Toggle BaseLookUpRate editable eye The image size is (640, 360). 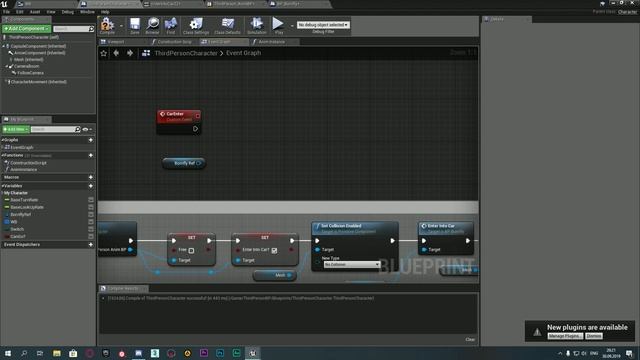click(x=91, y=207)
